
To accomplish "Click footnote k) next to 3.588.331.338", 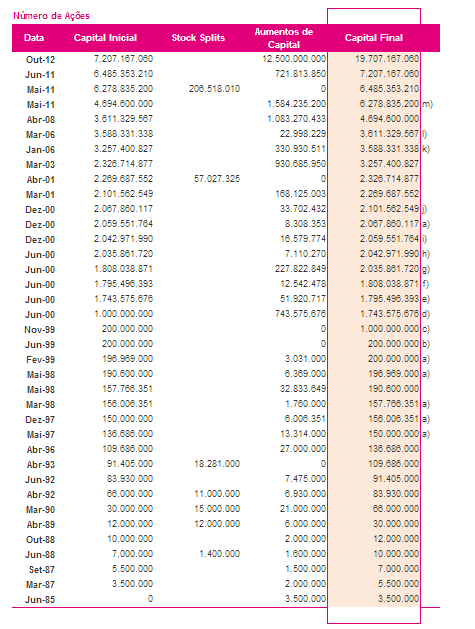I will 426,149.
